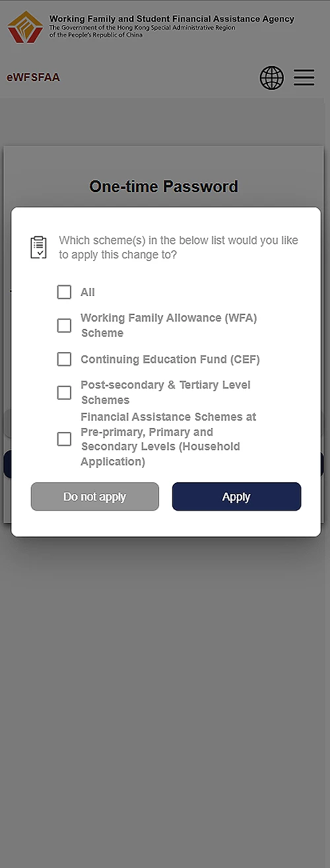Viewport: 330px width, 868px height.
Task: Click the All option label
Action: click(88, 292)
